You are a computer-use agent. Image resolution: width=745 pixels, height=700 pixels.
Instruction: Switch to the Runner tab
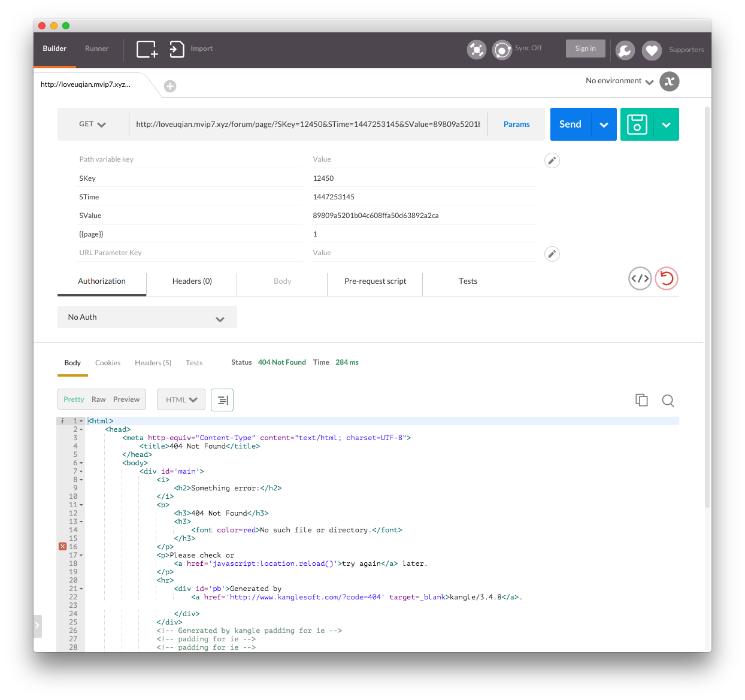[x=97, y=49]
